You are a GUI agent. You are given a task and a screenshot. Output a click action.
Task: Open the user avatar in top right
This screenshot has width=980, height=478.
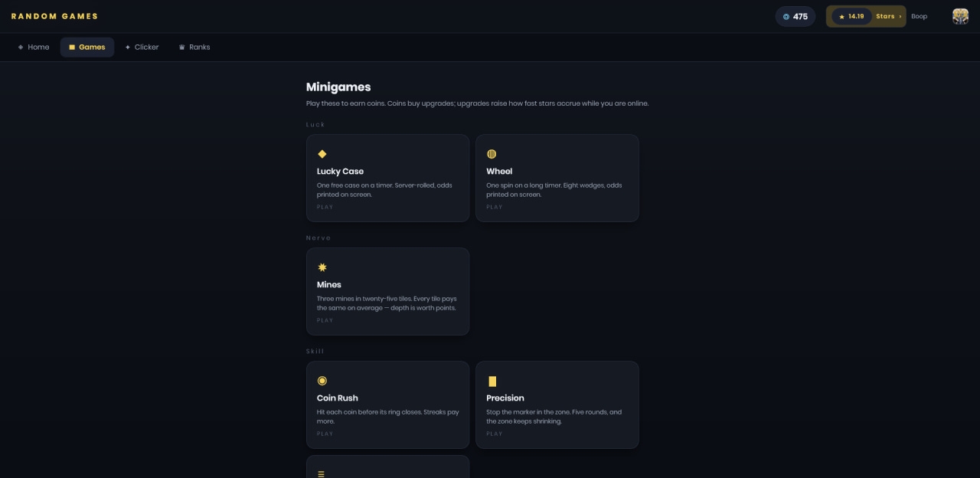pos(960,16)
